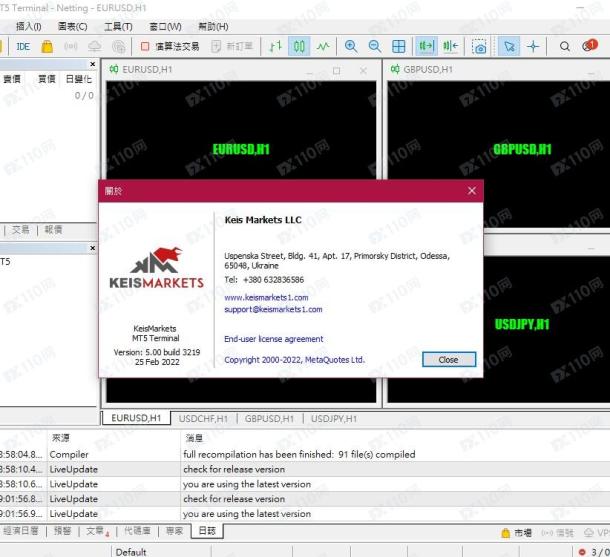610x557 pixels.
Task: Open the Alerts toolbox tab
Action: coord(62,531)
